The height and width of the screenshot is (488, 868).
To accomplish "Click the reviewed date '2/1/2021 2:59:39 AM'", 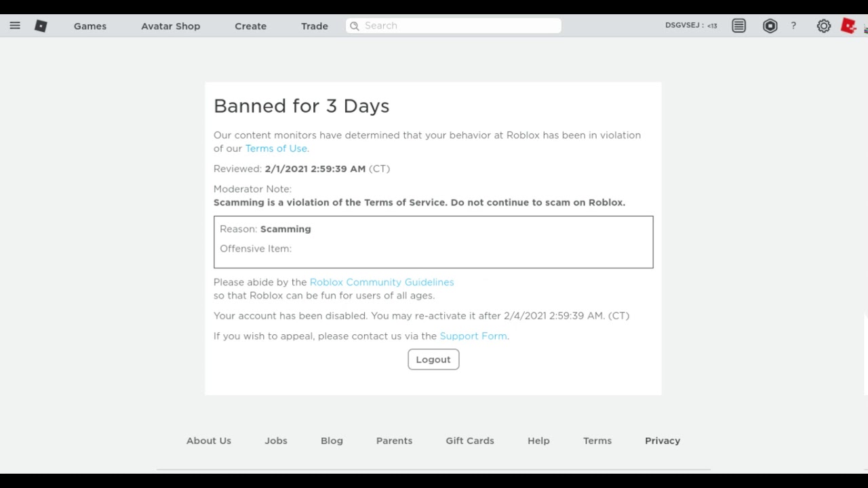I will tap(315, 169).
